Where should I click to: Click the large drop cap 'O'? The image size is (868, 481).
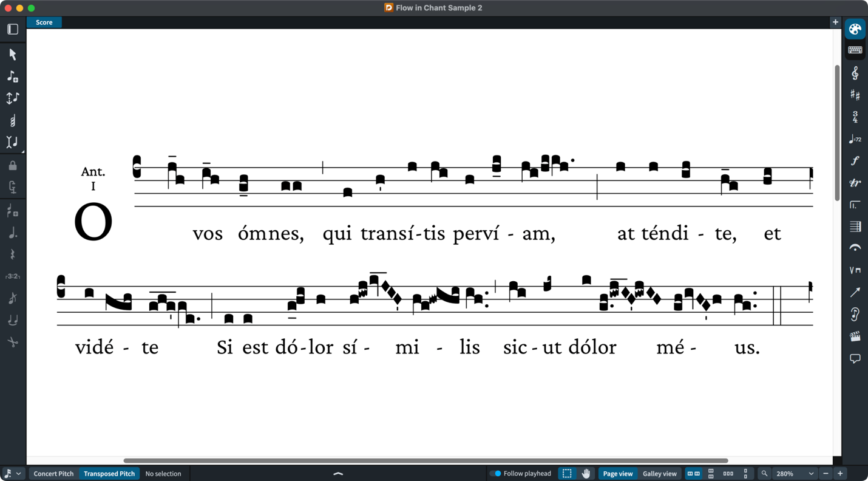(x=93, y=222)
